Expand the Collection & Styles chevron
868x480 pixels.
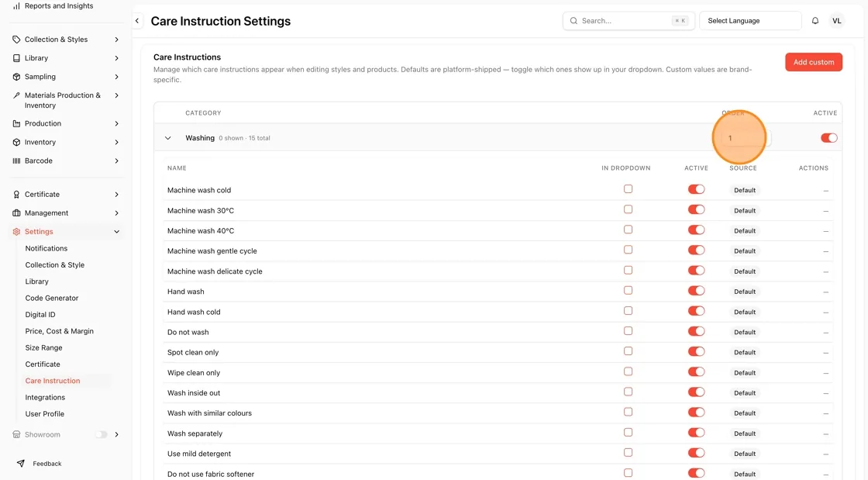[x=117, y=40]
